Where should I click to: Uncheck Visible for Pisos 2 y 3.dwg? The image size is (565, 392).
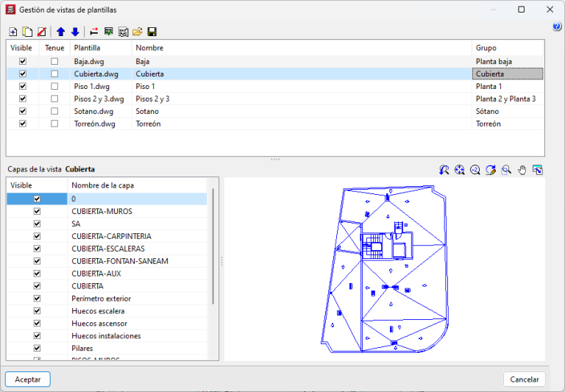click(23, 99)
